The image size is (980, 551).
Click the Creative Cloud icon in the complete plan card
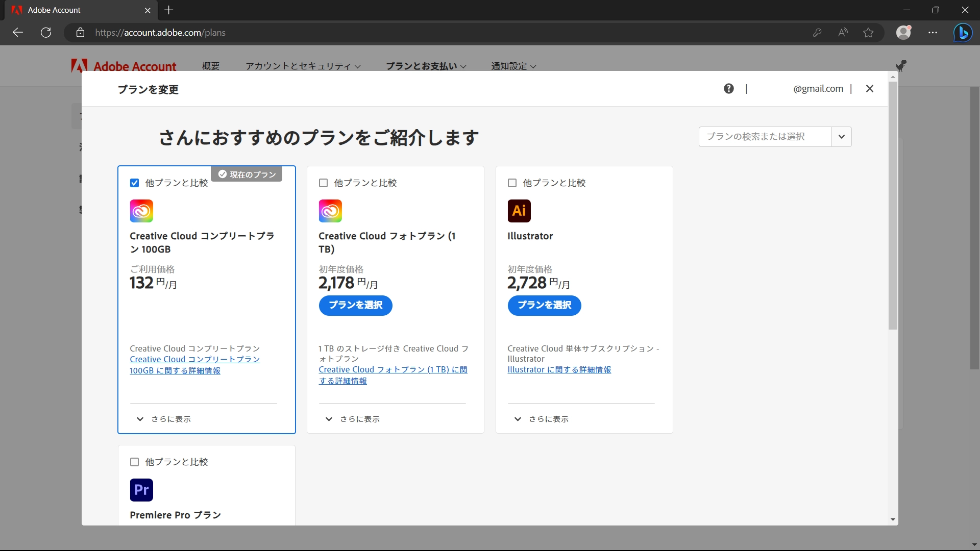coord(141,211)
